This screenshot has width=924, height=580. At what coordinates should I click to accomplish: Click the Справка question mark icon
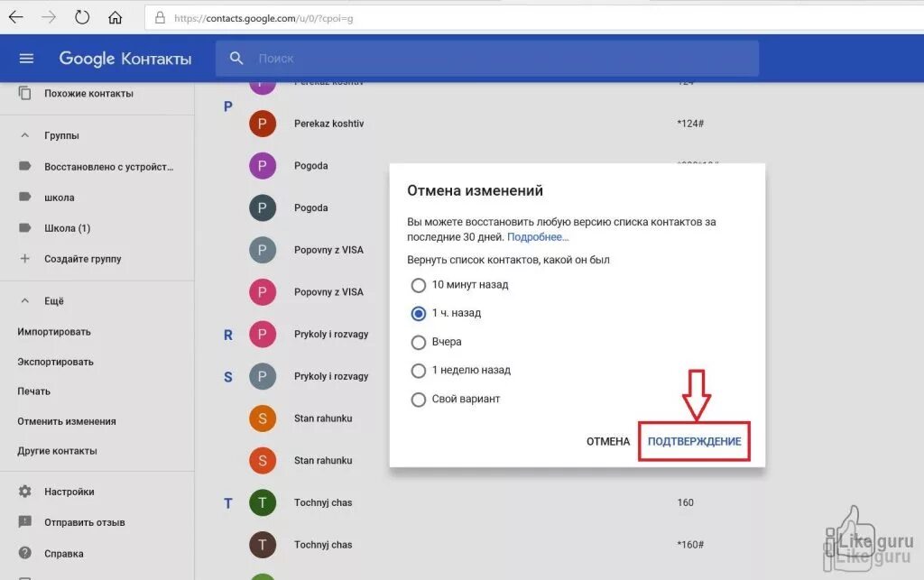[24, 553]
